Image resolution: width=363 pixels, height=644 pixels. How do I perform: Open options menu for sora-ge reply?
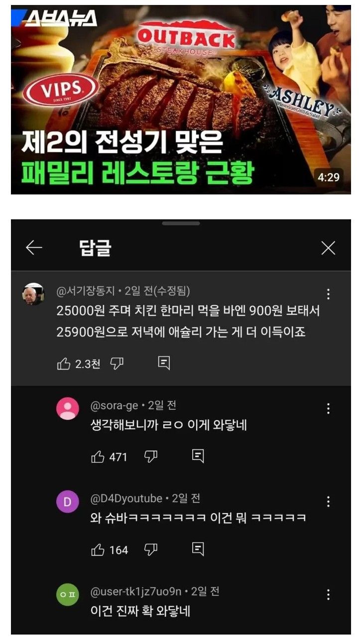[x=328, y=409]
